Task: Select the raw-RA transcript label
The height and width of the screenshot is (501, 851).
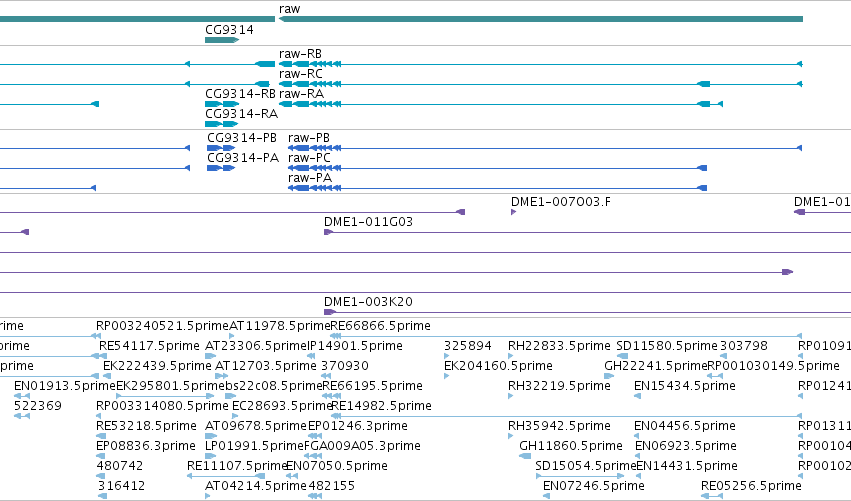Action: click(x=301, y=94)
